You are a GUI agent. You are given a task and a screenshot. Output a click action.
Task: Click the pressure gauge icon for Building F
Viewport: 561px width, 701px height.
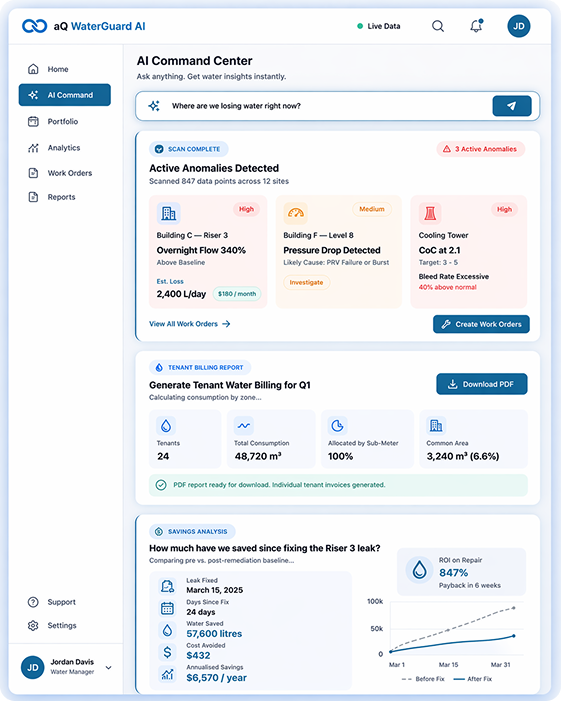click(x=295, y=213)
